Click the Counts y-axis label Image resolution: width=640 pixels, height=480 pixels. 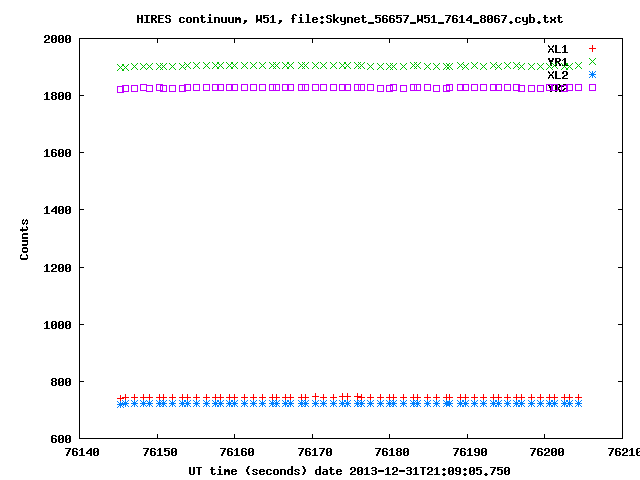click(24, 240)
